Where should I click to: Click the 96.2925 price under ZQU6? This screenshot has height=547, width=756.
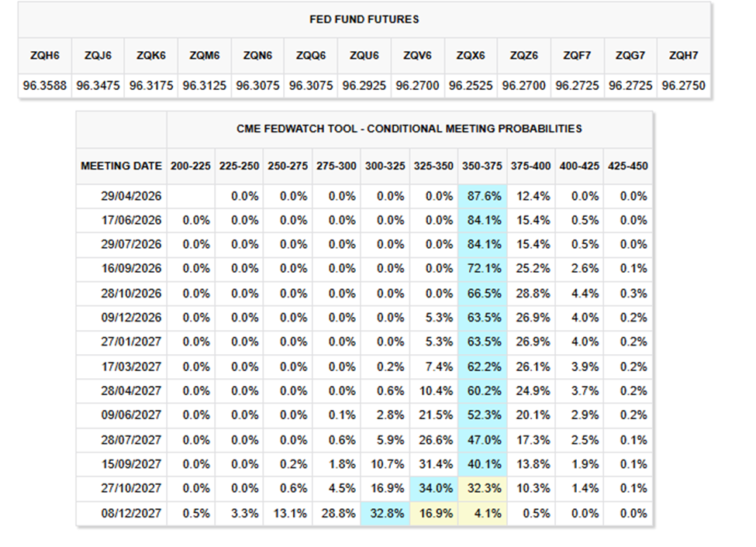[x=364, y=85]
